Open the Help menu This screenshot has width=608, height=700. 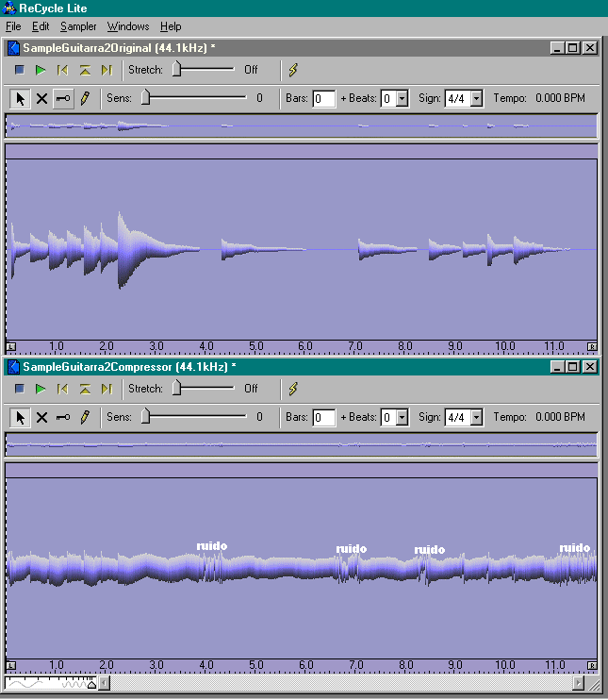(x=171, y=26)
